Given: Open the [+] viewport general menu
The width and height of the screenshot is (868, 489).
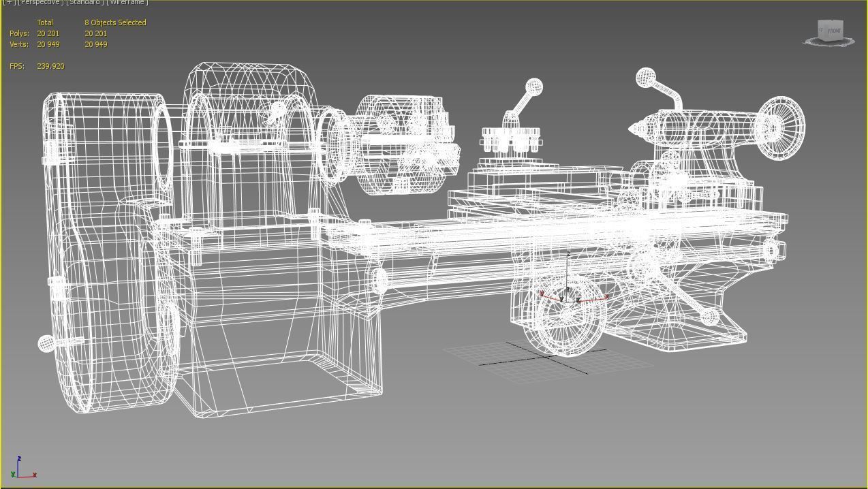Looking at the screenshot, I should [8, 2].
